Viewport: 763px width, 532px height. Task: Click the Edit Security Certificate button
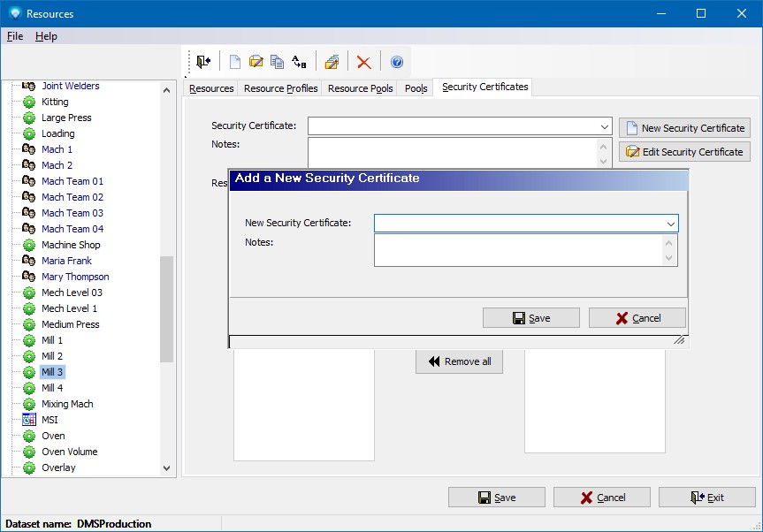[x=684, y=152]
